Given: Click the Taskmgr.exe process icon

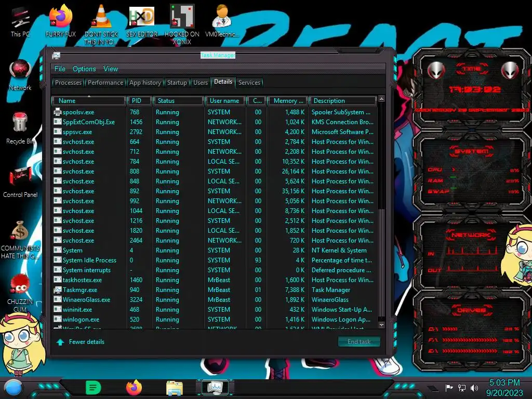Looking at the screenshot, I should (x=58, y=290).
